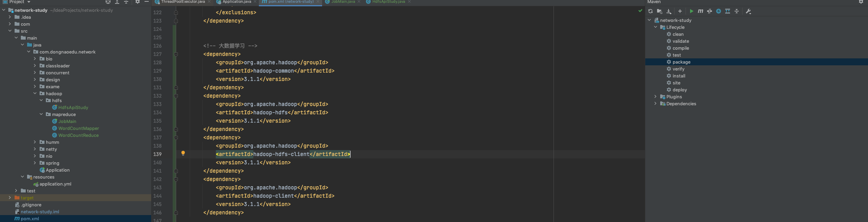Collapse the Maven Lifecycle node

tap(655, 27)
